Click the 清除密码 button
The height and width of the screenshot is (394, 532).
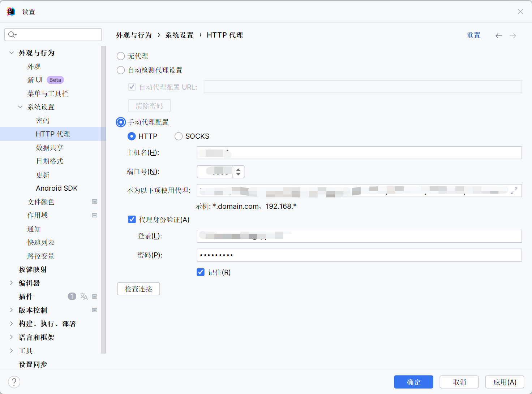pyautogui.click(x=149, y=105)
